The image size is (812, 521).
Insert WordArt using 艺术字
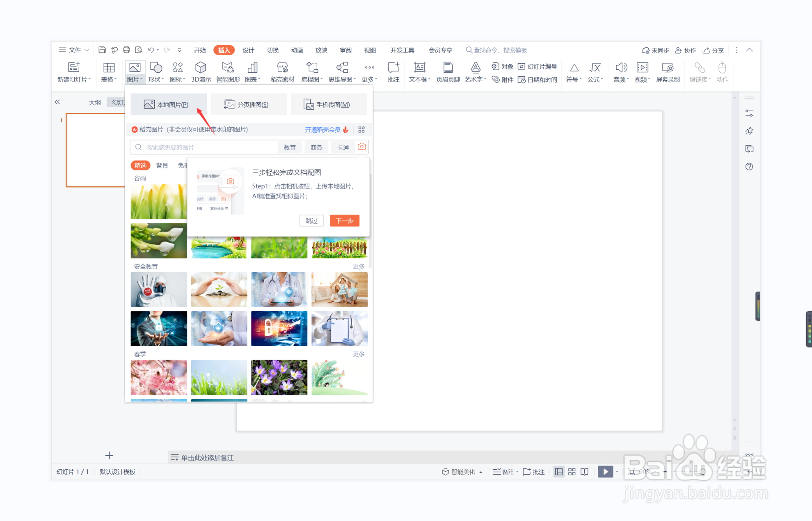click(475, 72)
